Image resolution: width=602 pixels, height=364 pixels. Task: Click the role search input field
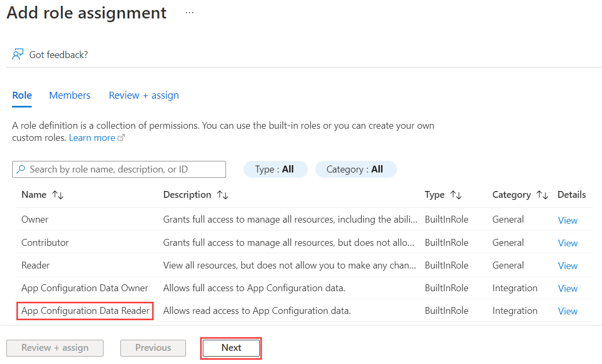click(x=119, y=169)
